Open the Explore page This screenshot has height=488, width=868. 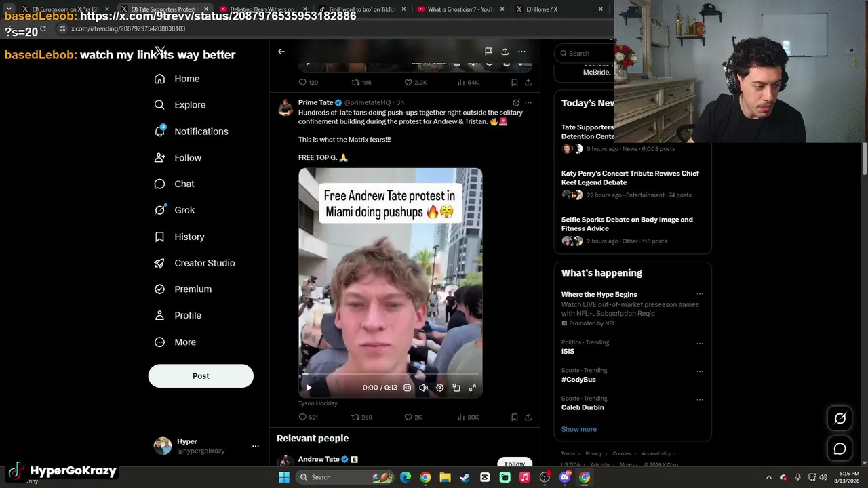tap(180, 105)
